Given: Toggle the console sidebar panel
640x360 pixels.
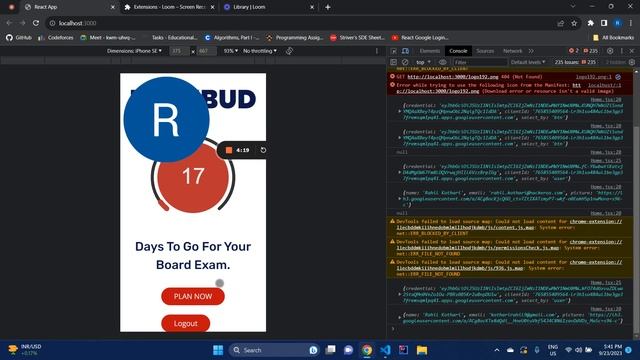Looking at the screenshot, I should pyautogui.click(x=393, y=62).
